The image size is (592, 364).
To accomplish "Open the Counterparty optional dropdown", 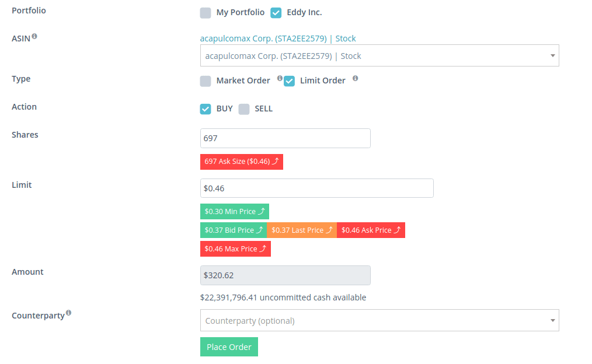I will tap(379, 320).
